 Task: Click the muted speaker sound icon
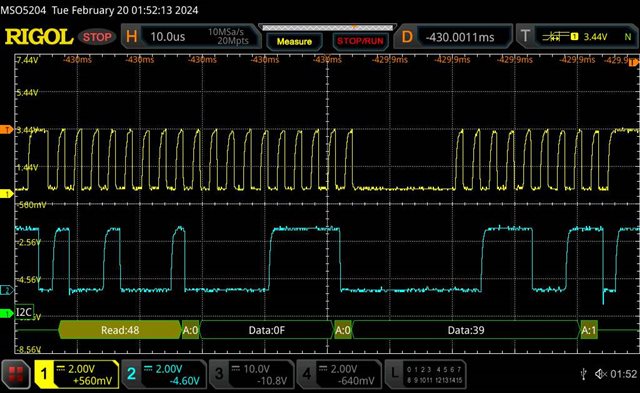601,373
